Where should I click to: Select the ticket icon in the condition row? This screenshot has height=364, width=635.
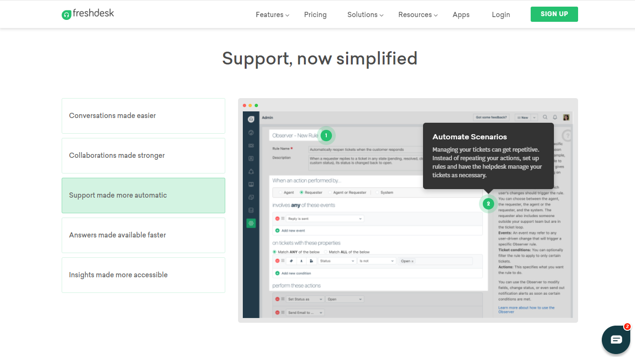point(291,261)
